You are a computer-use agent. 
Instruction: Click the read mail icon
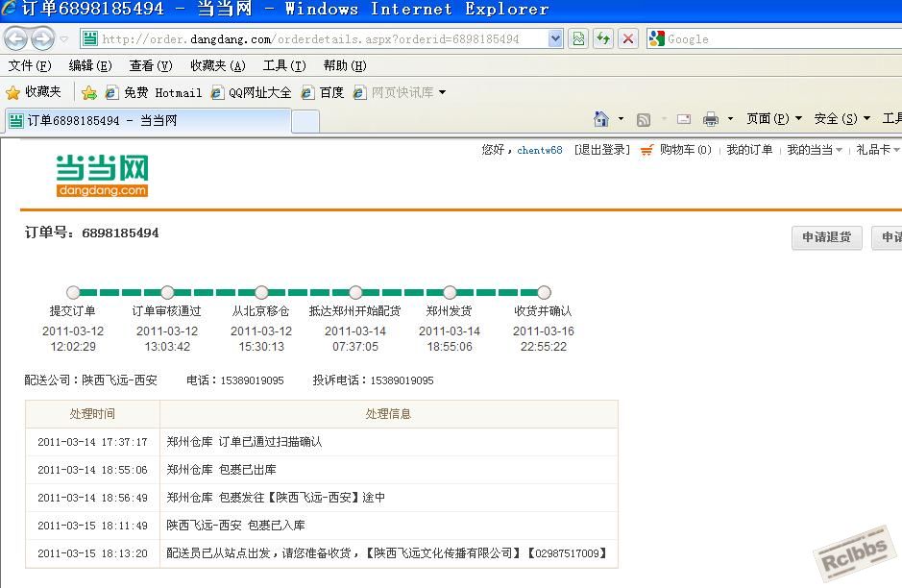tap(683, 119)
